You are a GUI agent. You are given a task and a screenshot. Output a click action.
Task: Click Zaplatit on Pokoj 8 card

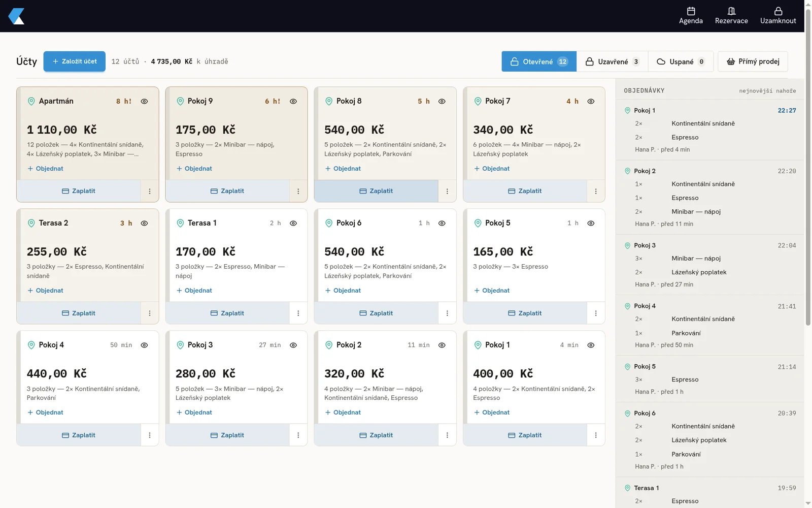(376, 191)
